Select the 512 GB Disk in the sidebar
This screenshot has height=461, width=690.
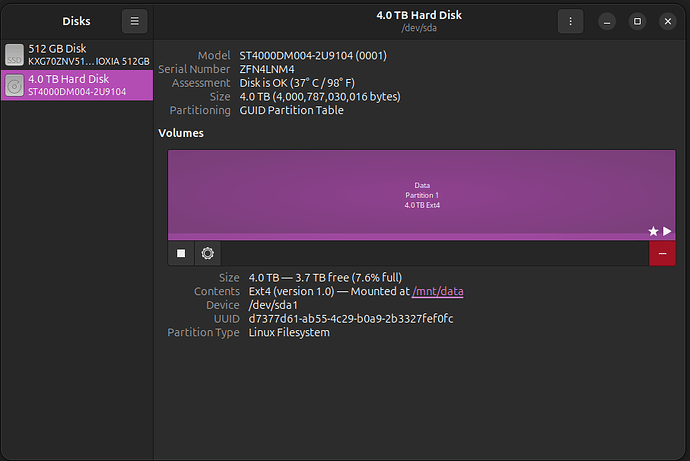77,55
